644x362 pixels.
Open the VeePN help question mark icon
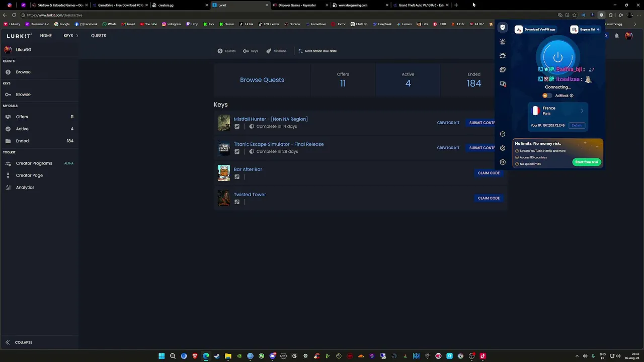[502, 134]
